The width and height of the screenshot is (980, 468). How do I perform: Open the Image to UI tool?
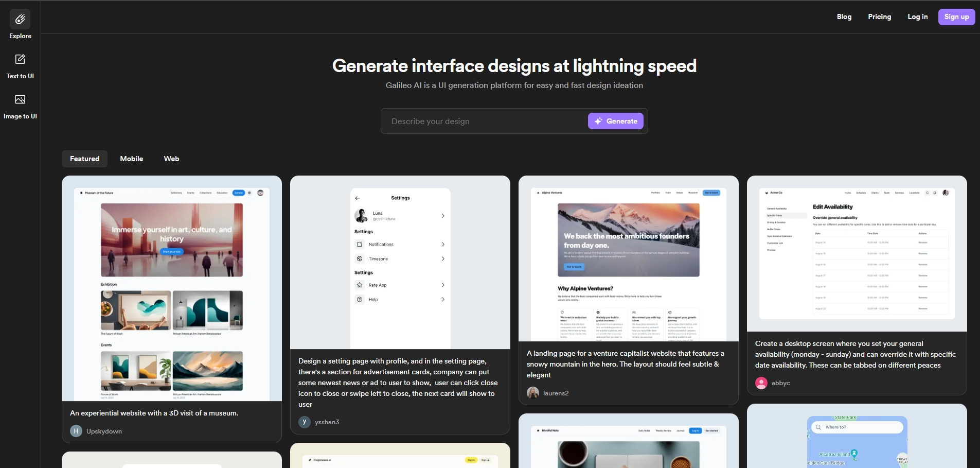[20, 107]
